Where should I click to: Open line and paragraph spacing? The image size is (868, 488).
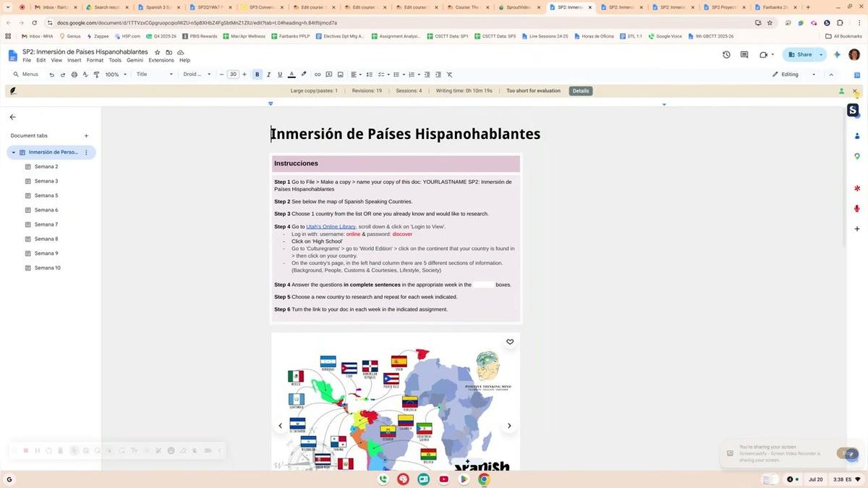[370, 75]
